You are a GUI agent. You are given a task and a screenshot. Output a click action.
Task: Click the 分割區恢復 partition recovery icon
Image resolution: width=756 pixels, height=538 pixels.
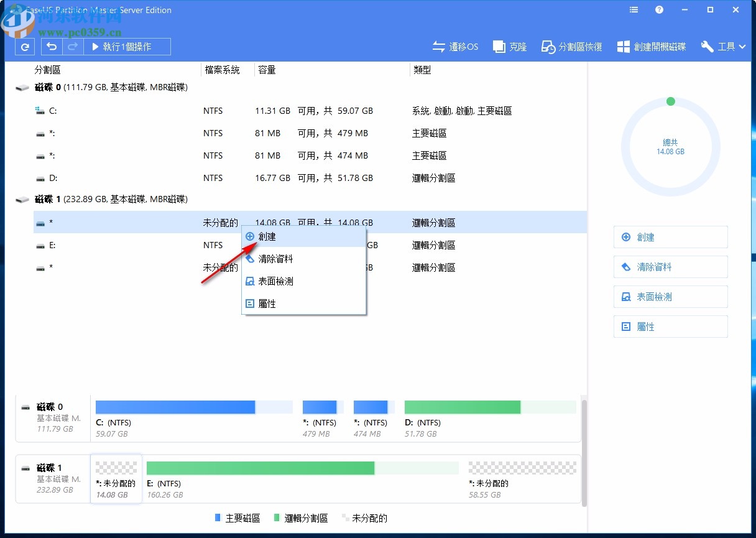tap(571, 46)
